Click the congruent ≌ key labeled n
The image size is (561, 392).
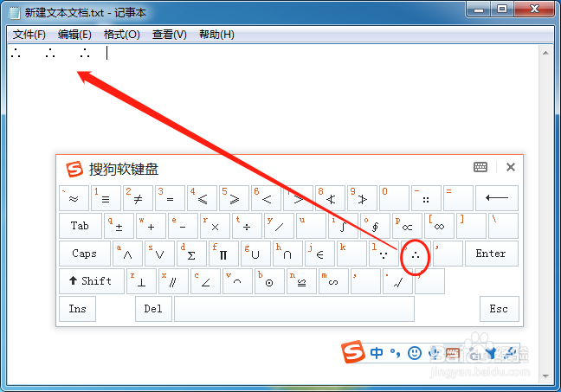(x=301, y=281)
